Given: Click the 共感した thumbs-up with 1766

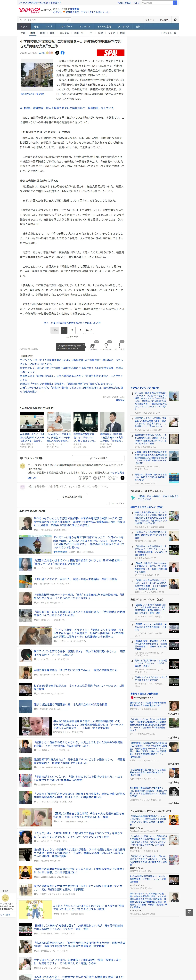Looking at the screenshot, I should point(84,478).
